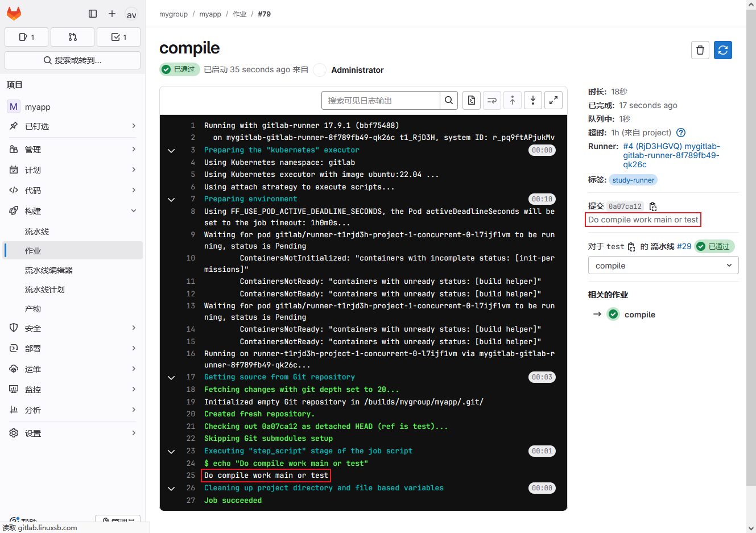The image size is (756, 533).
Task: Collapse 'Getting source from Git repository' section
Action: 171,378
